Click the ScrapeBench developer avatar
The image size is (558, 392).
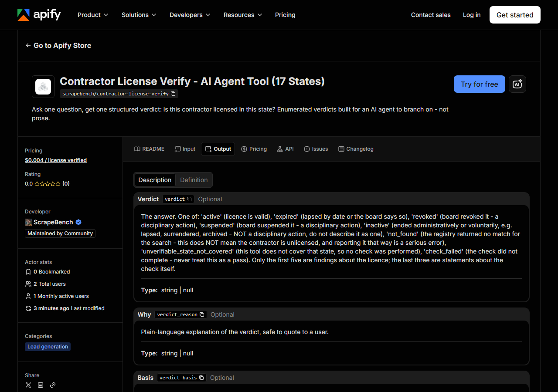(28, 222)
